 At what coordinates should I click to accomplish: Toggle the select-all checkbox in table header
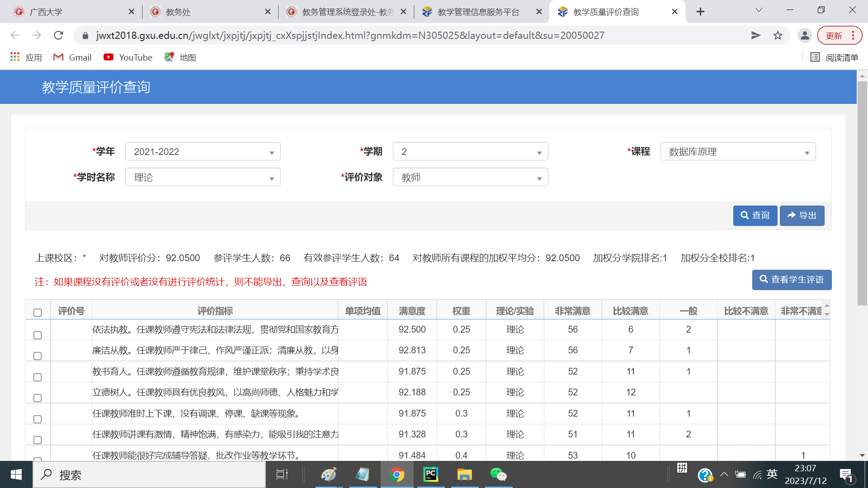38,313
